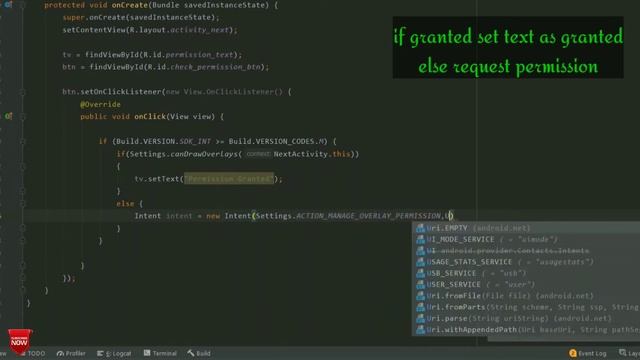The width and height of the screenshot is (640, 360).
Task: Click the class icon beside the Uri.EMPTY suggestion
Action: tap(420, 228)
